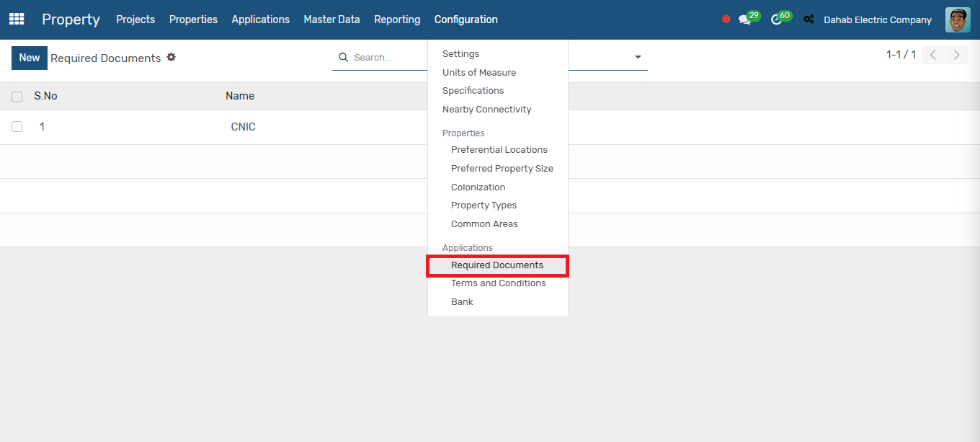Open the messages icon with 29 badge

click(749, 18)
